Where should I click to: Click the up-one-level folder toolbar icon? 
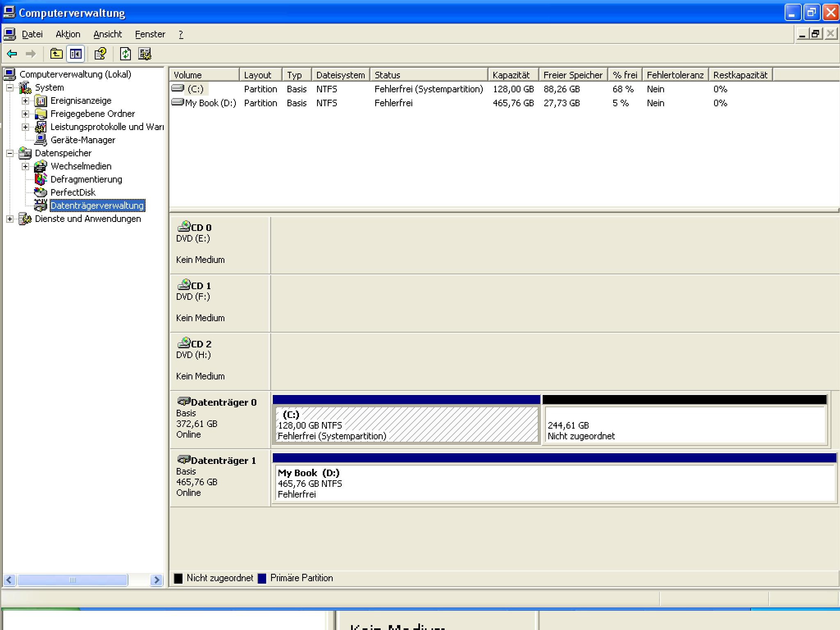(x=56, y=54)
